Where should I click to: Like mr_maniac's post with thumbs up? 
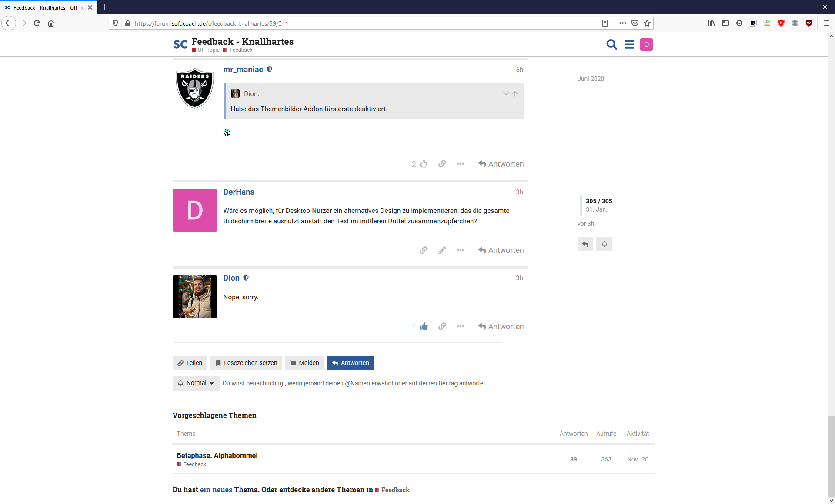click(x=423, y=164)
